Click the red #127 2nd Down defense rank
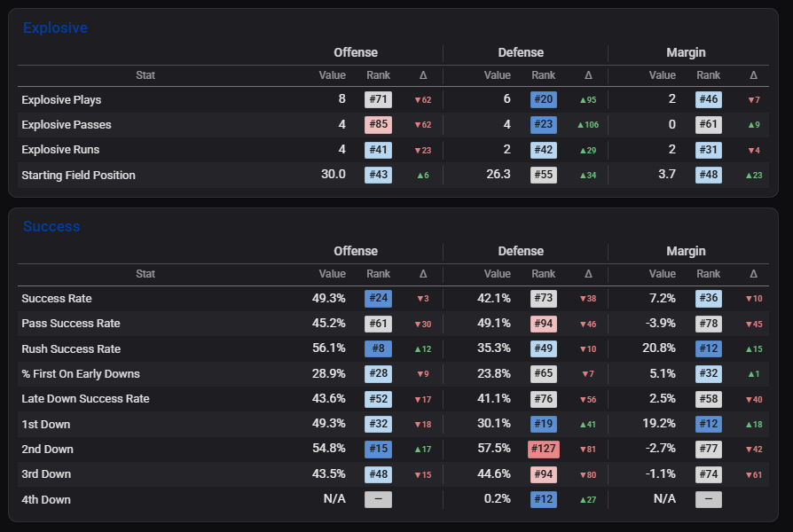This screenshot has width=793, height=532. (543, 449)
